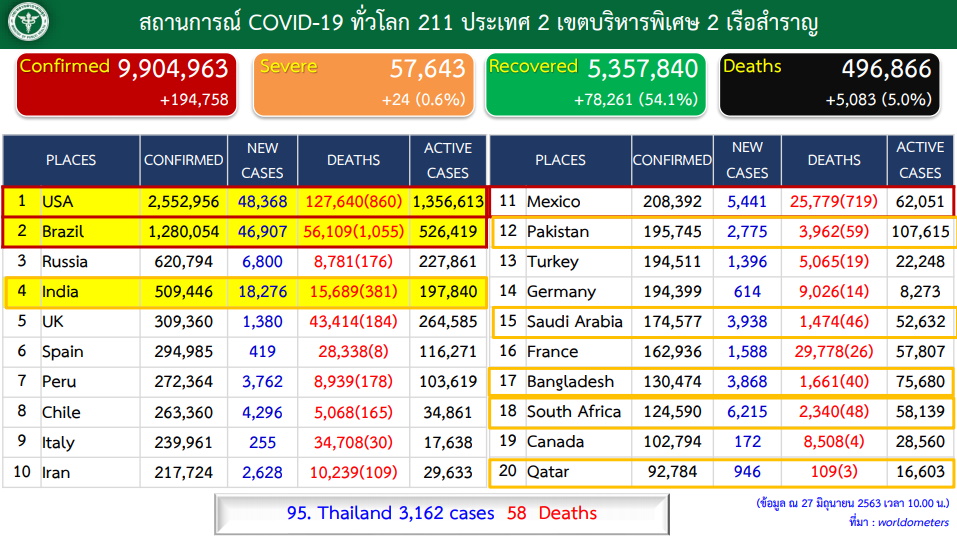Click Brazil confirmed 1,280,054
The height and width of the screenshot is (539, 957).
(x=183, y=231)
